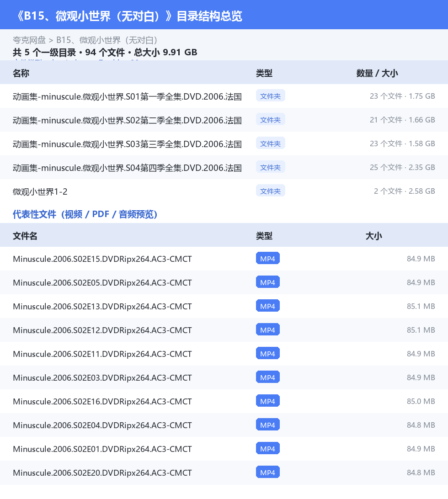Image resolution: width=448 pixels, height=499 pixels.
Task: Click the 84.9 MB size of S02E15
Action: [x=421, y=259]
